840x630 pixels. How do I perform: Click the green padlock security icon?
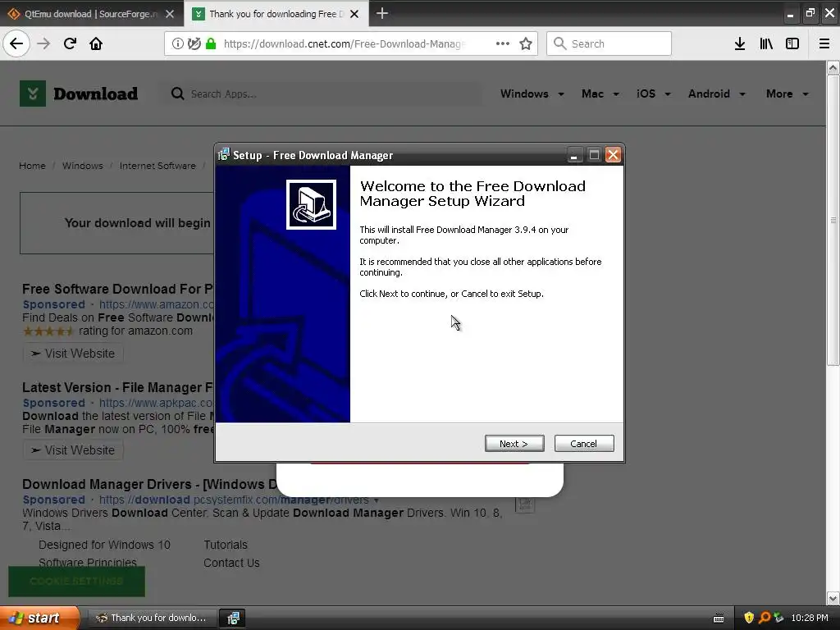(211, 44)
